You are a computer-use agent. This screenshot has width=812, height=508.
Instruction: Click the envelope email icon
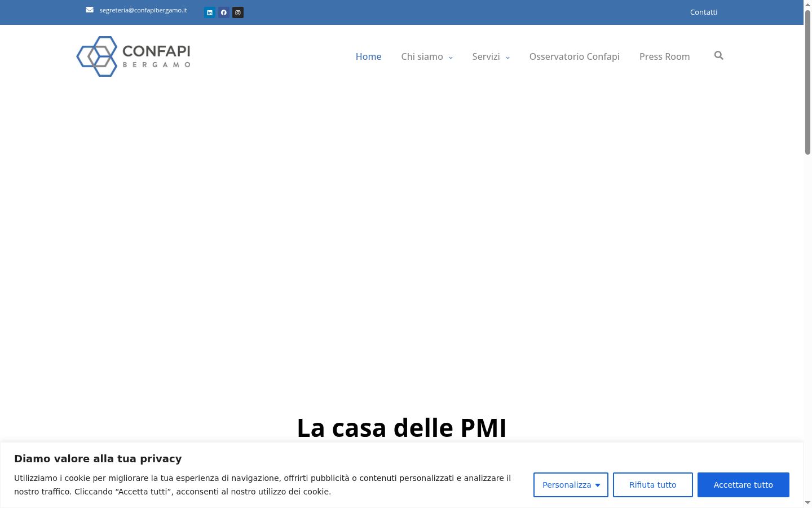[90, 10]
